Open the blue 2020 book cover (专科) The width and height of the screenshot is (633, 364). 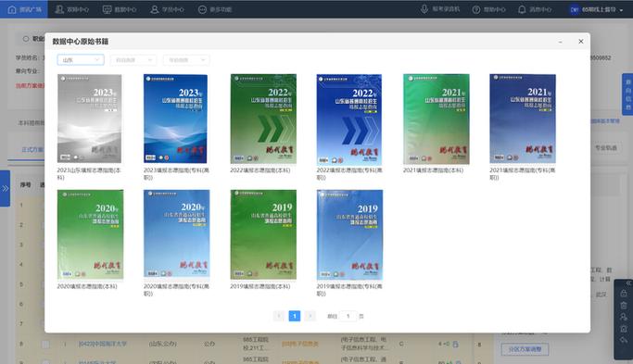[176, 234]
